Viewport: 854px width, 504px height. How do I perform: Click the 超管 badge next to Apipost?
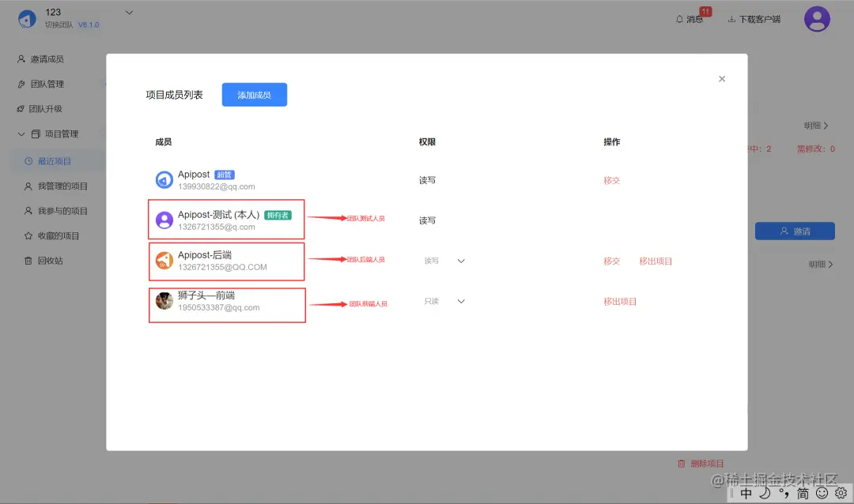point(225,175)
